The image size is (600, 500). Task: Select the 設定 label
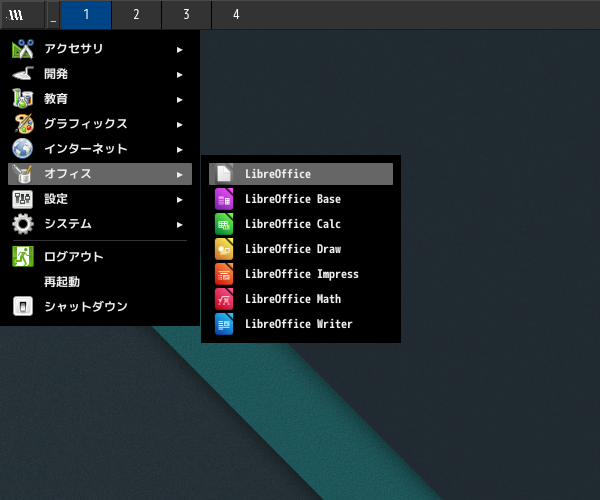(x=56, y=199)
